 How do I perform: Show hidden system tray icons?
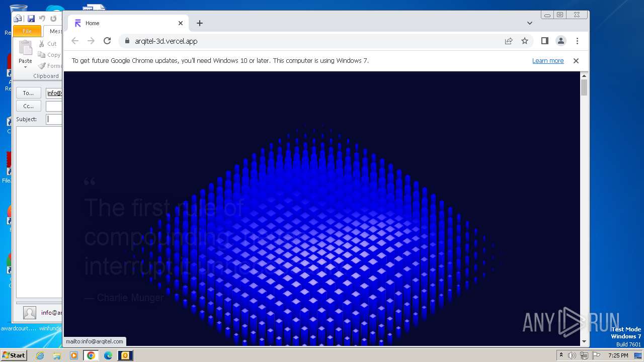[561, 355]
